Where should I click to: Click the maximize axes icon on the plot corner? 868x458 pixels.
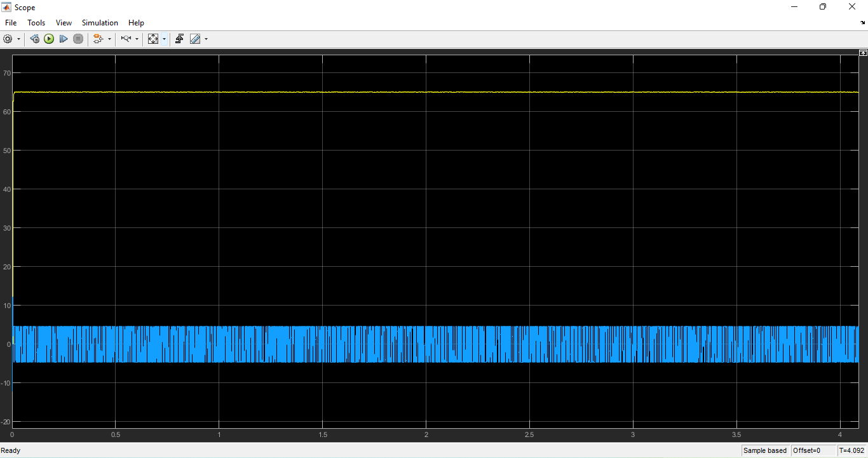(863, 53)
